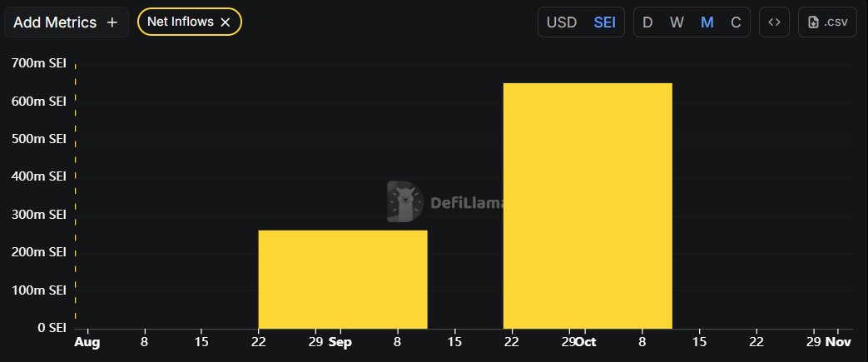The height and width of the screenshot is (362, 868).
Task: Switch denomination to SEI
Action: 604,22
